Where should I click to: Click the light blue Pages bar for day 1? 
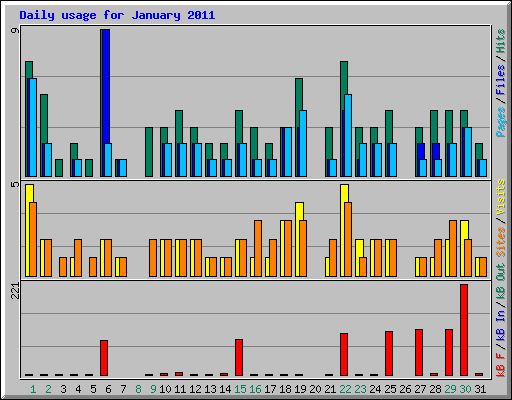33,128
